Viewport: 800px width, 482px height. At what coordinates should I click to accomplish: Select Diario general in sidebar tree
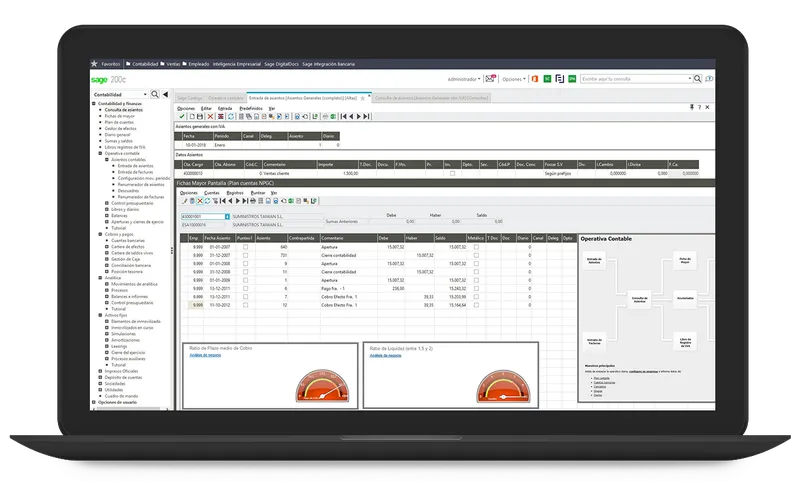coord(117,135)
